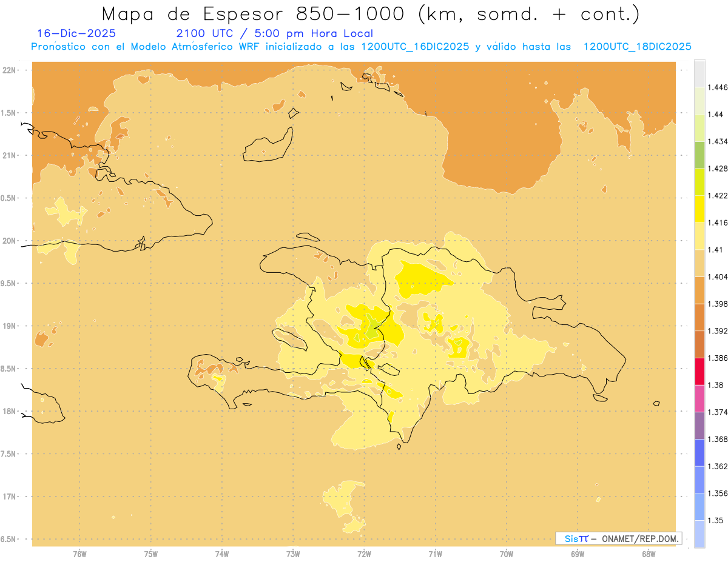Click the legend value "1.416"

(718, 222)
